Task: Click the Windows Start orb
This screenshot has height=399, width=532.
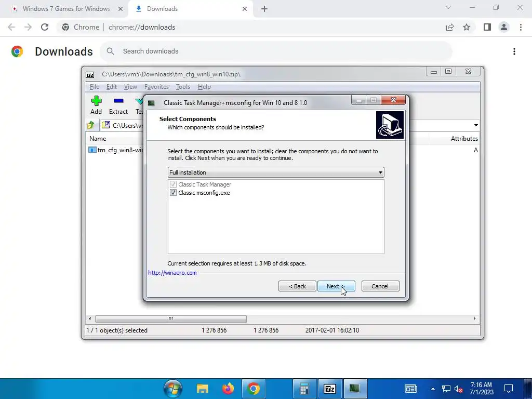Action: (x=172, y=389)
